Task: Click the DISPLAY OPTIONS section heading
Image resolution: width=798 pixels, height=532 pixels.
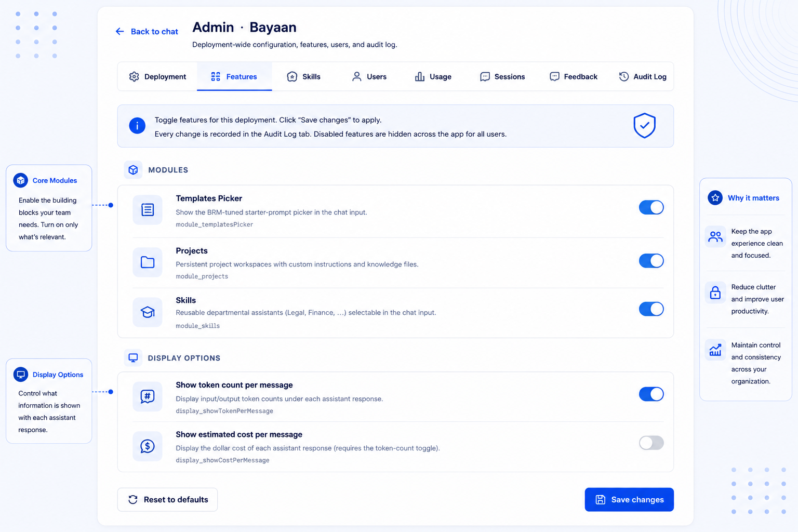Action: point(184,358)
